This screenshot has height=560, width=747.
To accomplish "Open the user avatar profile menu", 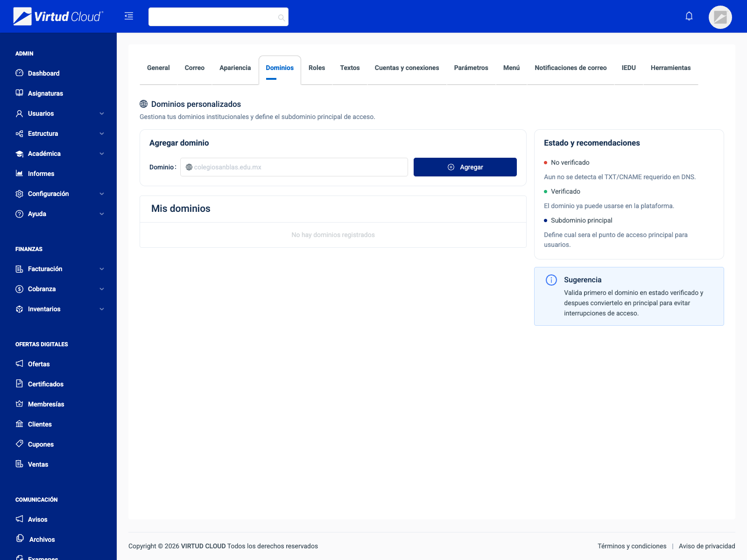I will pyautogui.click(x=720, y=17).
